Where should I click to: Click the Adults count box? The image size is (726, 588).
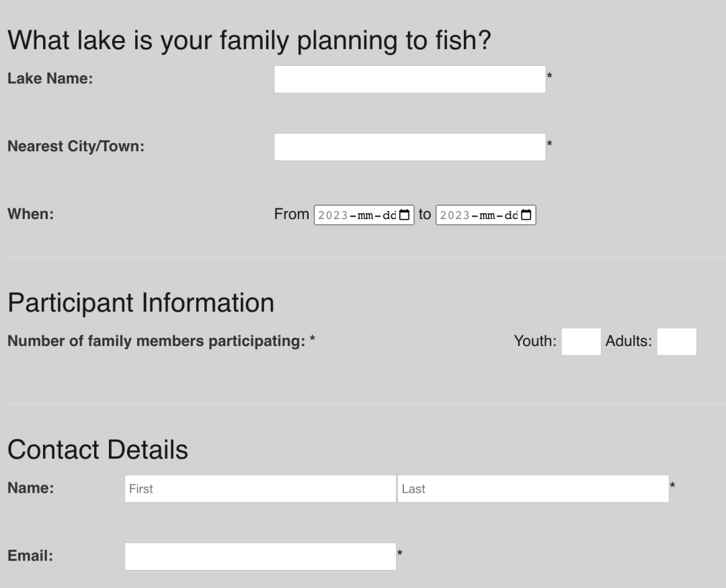[676, 341]
